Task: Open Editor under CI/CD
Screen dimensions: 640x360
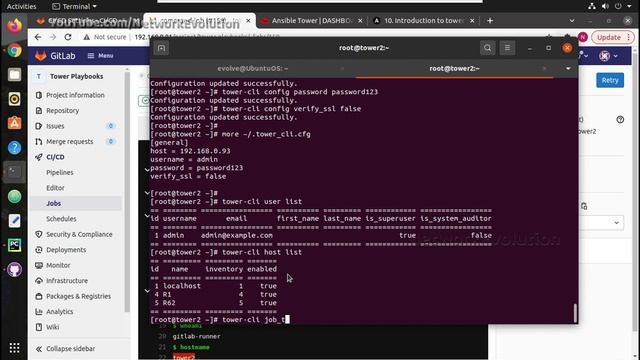Action: click(x=55, y=188)
